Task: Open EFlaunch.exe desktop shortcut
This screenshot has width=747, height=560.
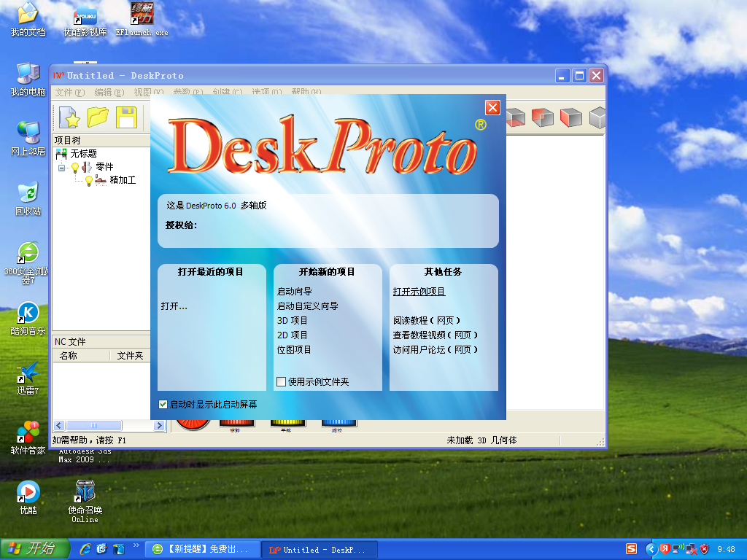Action: (x=142, y=20)
